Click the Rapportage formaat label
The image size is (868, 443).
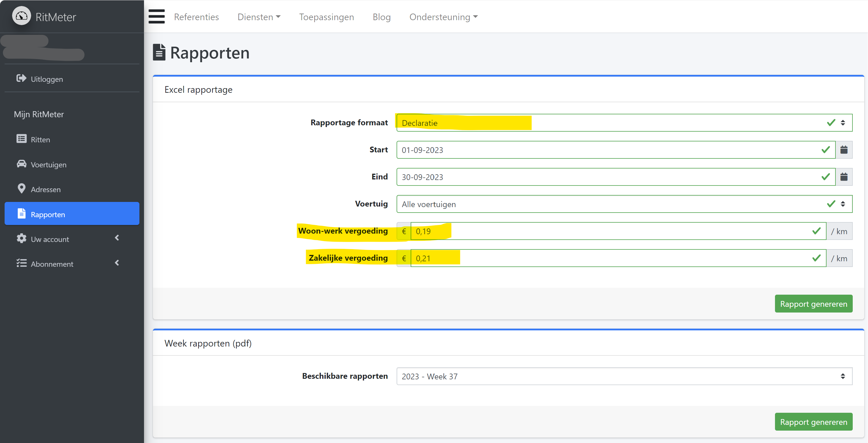click(x=349, y=122)
